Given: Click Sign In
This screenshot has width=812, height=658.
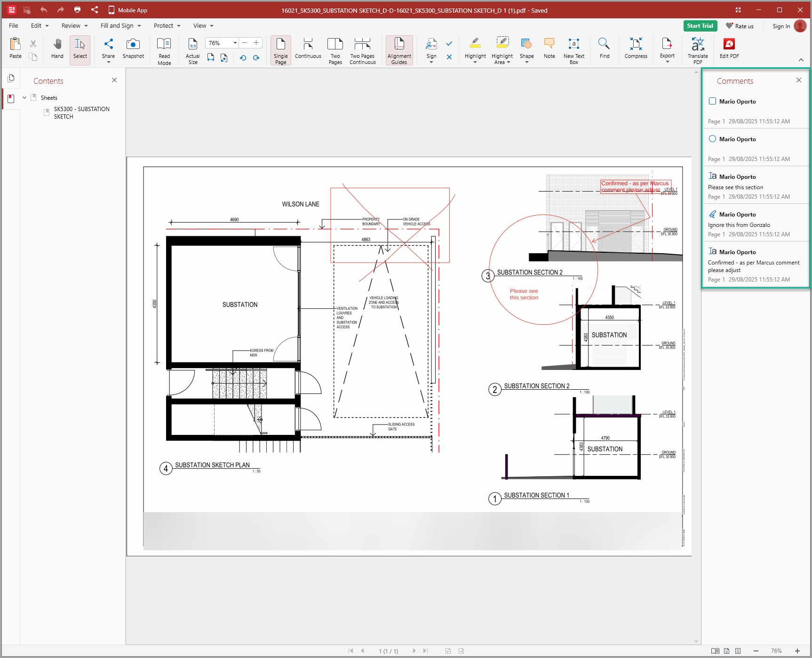Looking at the screenshot, I should [781, 26].
